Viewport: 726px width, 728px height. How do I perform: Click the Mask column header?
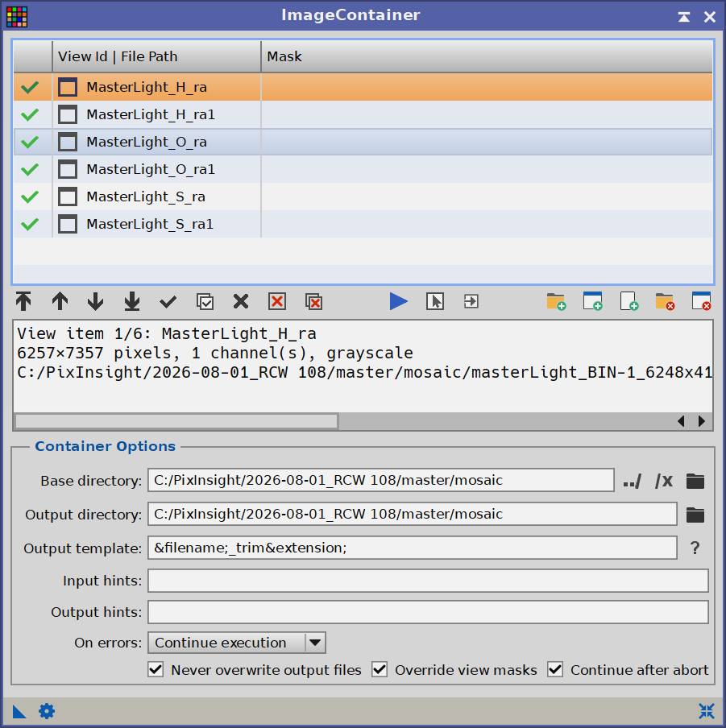(487, 56)
